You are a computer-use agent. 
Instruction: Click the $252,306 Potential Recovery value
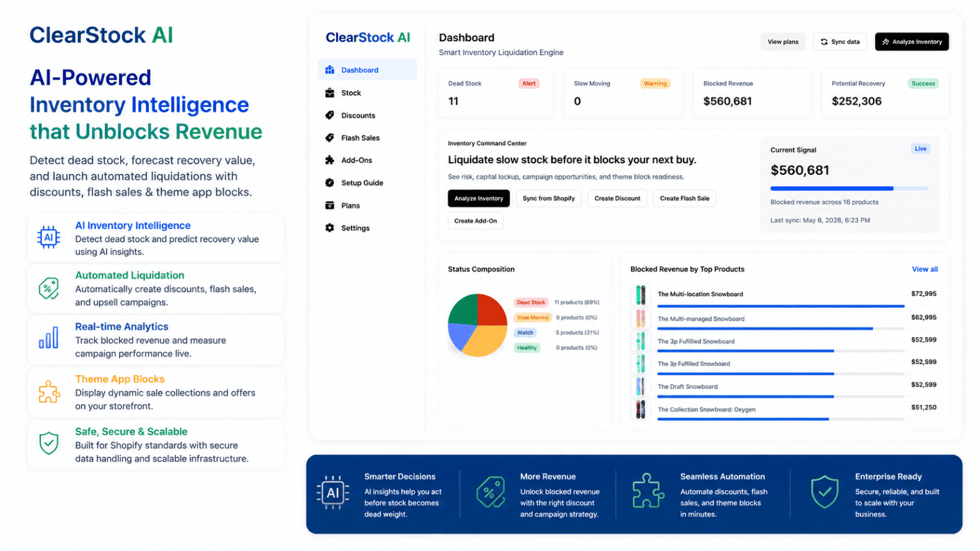(x=857, y=102)
